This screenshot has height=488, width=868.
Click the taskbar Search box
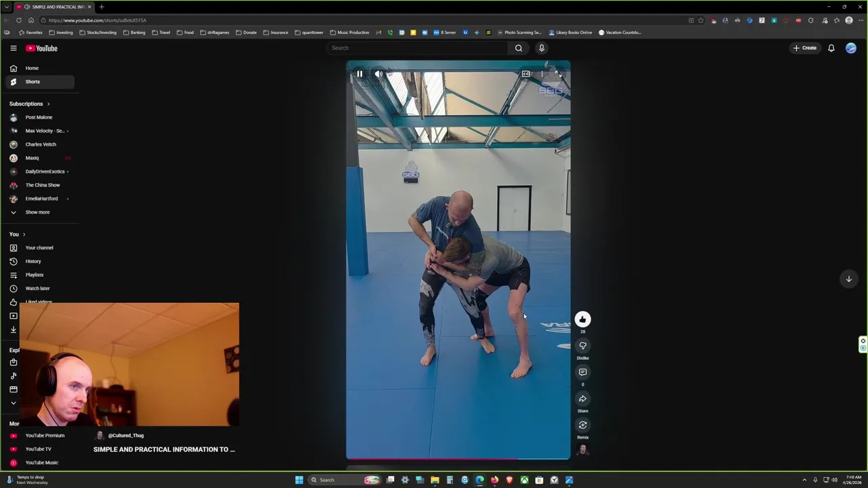[x=344, y=480]
